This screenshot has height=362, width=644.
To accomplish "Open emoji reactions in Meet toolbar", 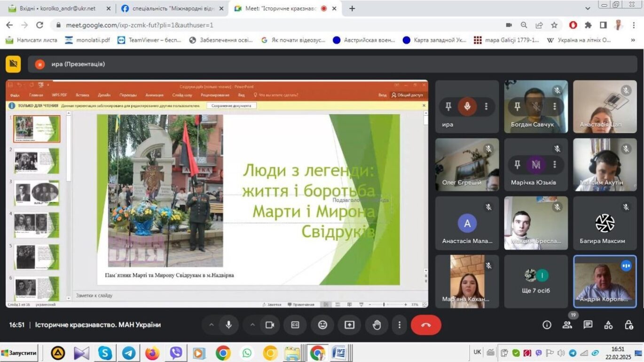I will pyautogui.click(x=322, y=325).
